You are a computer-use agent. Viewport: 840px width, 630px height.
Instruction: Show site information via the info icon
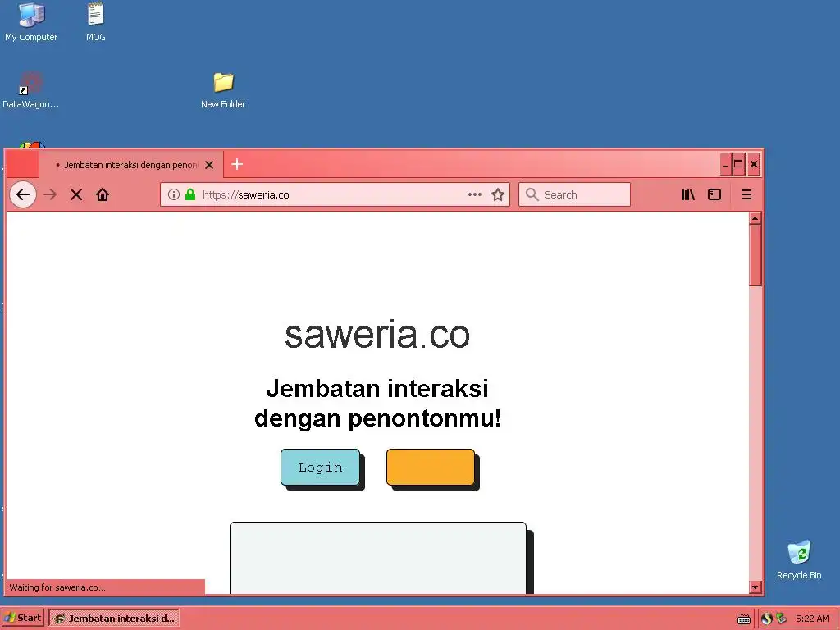(174, 194)
